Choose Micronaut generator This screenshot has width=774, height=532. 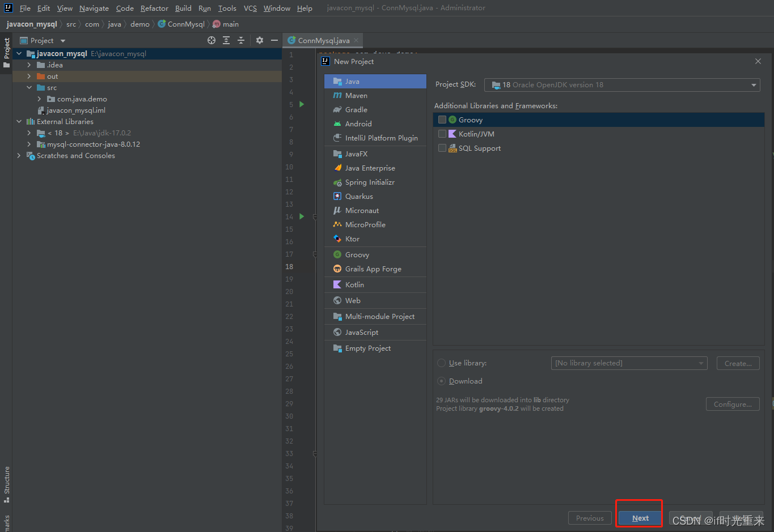coord(375,211)
